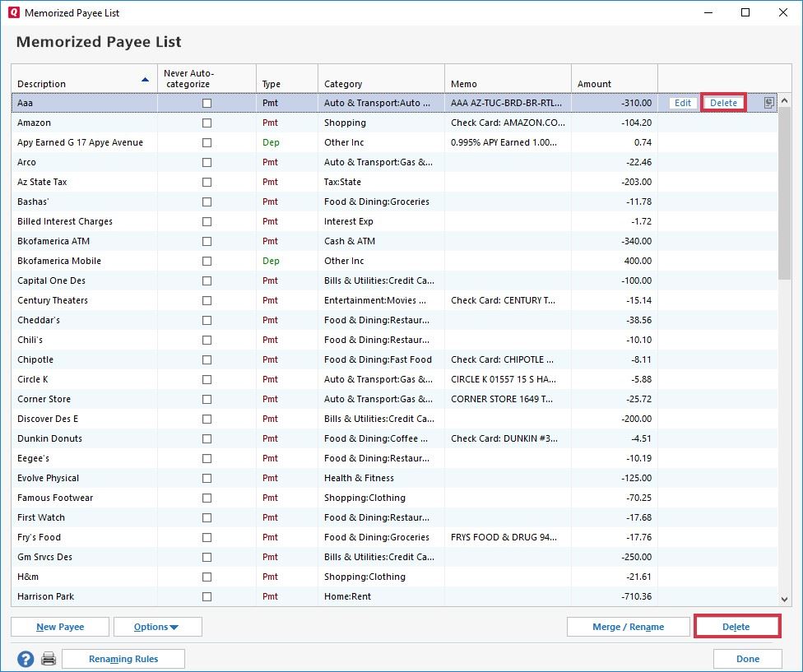Click the report icon in Aaa row
The height and width of the screenshot is (672, 803).
(768, 103)
